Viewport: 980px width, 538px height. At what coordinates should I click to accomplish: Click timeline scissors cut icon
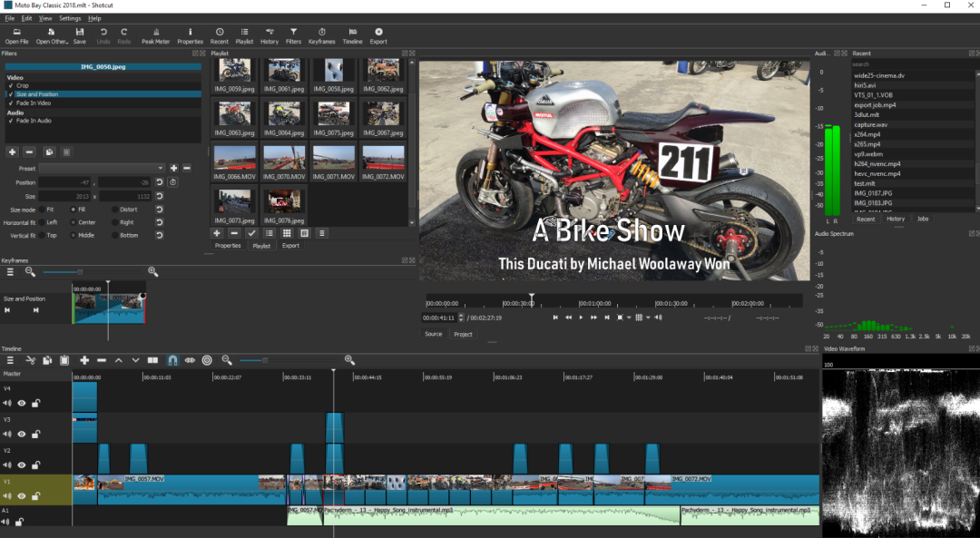tap(30, 360)
